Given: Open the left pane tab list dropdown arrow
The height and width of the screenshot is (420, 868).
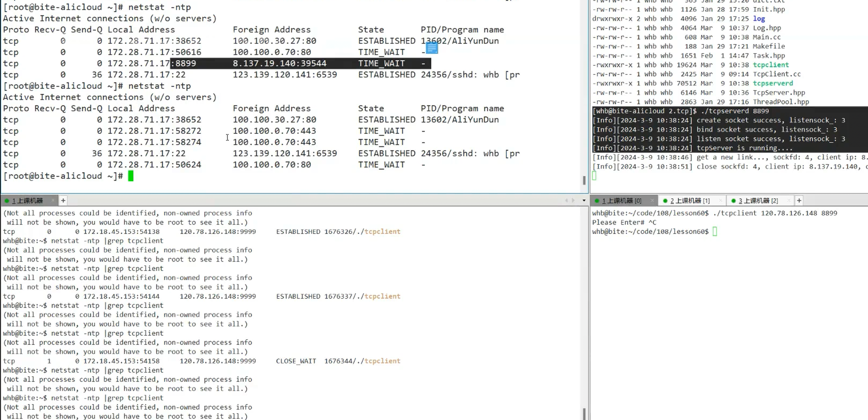Looking at the screenshot, I should coord(584,201).
